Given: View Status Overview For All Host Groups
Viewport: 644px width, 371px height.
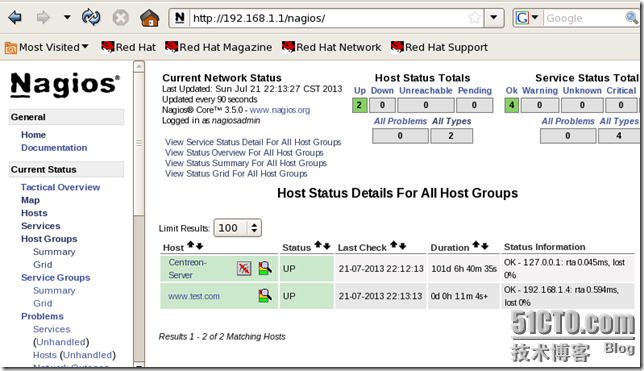Looking at the screenshot, I should point(244,153).
